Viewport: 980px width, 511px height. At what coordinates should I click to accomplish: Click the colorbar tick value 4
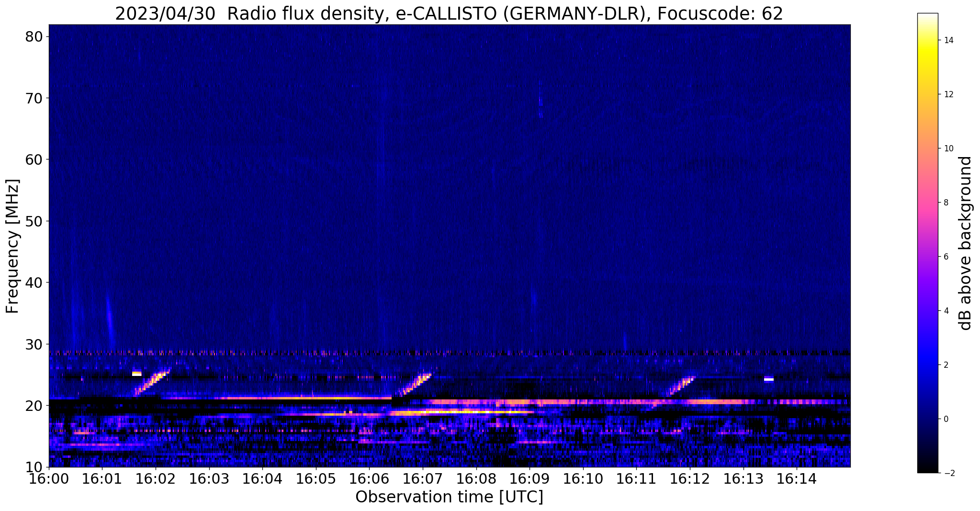click(946, 311)
